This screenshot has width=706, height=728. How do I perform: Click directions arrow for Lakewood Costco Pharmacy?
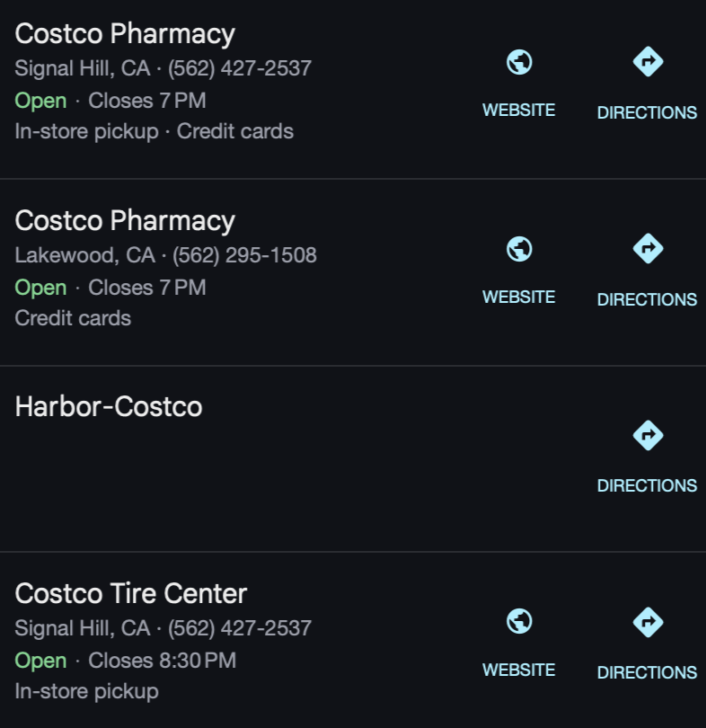point(647,249)
